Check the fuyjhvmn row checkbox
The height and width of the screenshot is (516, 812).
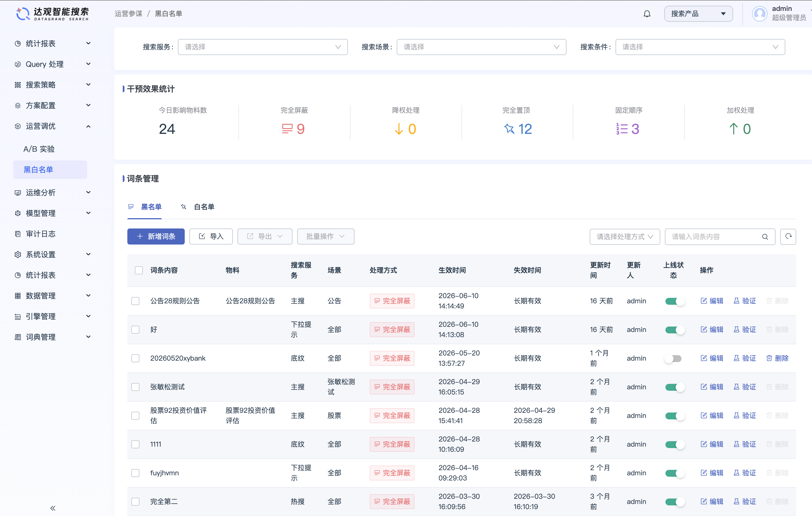135,472
